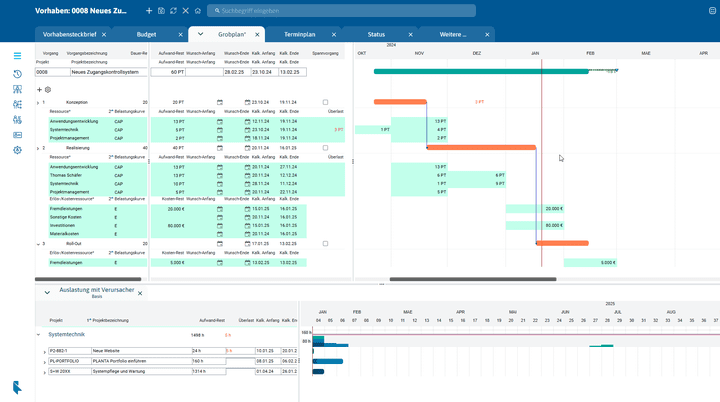Click the save icon in the header
Screen dimensions: 720x402
162,10
